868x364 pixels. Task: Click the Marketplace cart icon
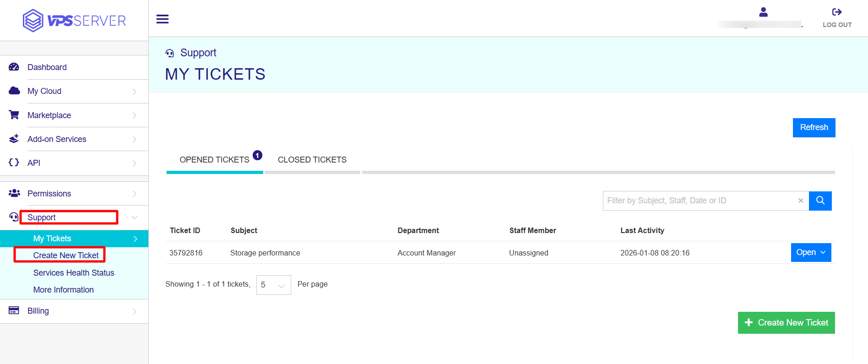[x=14, y=115]
